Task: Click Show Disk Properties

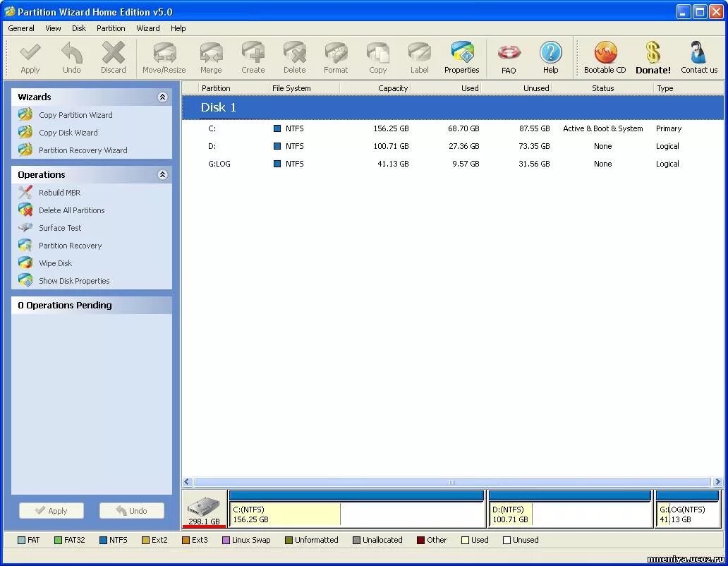Action: [74, 280]
